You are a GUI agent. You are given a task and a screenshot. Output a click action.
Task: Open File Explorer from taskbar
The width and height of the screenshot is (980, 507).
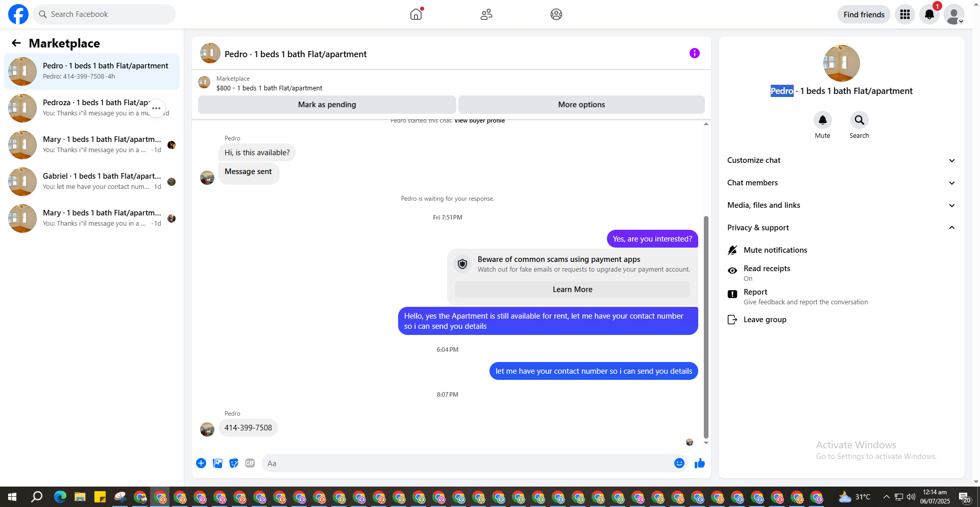click(80, 497)
